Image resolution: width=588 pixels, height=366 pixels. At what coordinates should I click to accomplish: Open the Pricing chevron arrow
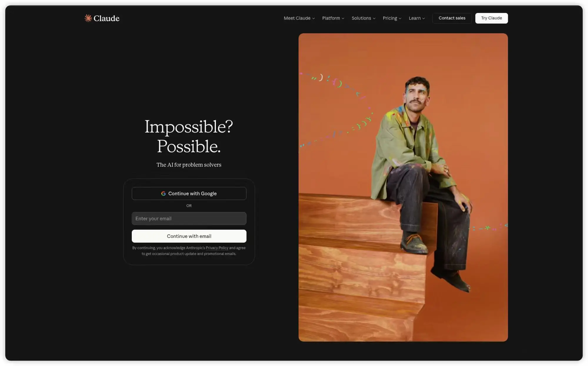coord(400,18)
